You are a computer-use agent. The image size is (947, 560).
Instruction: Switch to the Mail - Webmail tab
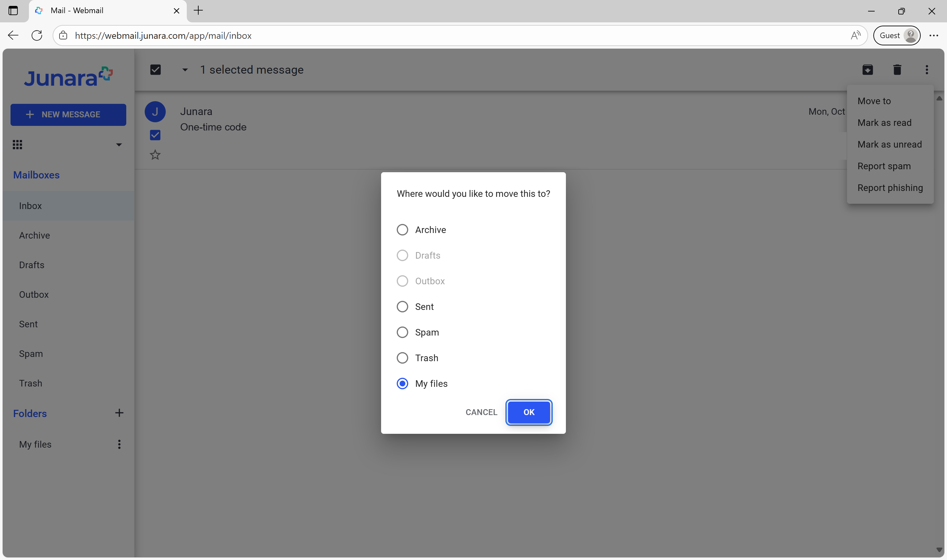[108, 11]
